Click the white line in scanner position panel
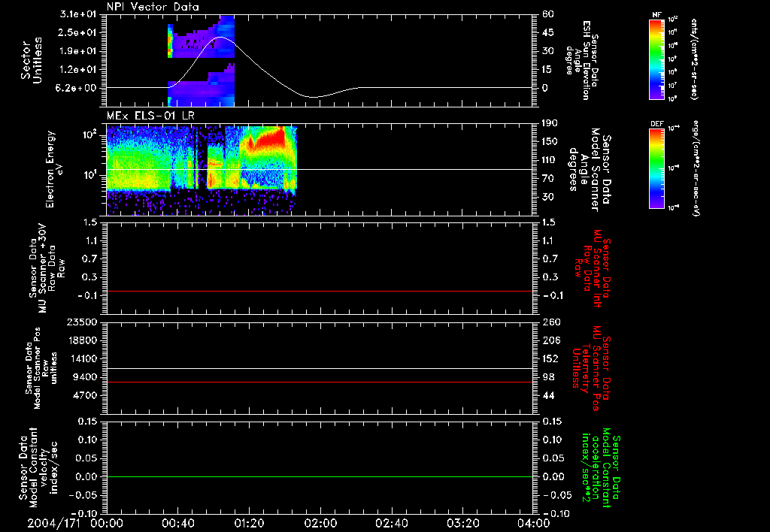770x532 pixels. point(320,368)
